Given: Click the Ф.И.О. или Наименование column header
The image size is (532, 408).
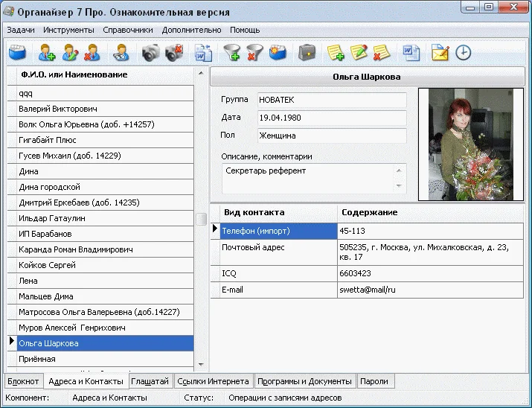Looking at the screenshot, I should [74, 74].
